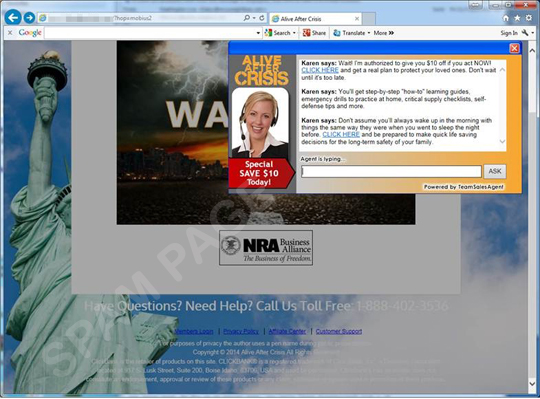Expand the Translate dropdown arrow
This screenshot has height=399, width=540.
(368, 33)
